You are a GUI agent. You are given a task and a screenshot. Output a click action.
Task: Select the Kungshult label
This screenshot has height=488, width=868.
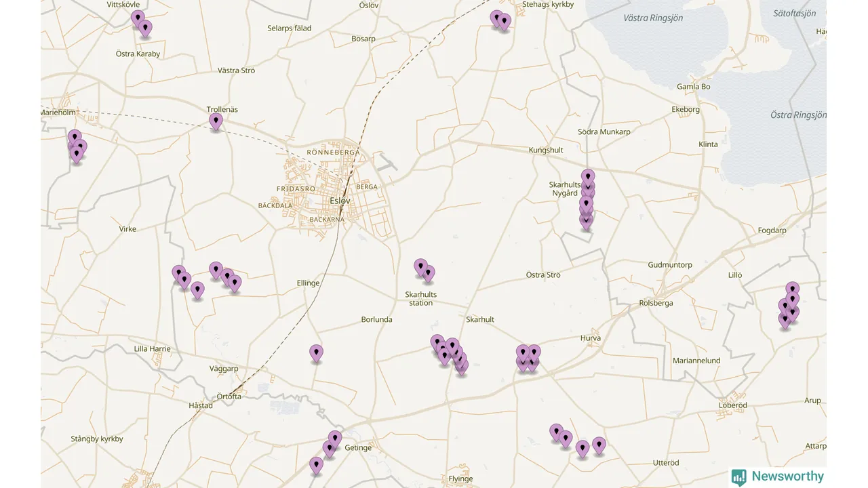point(546,150)
